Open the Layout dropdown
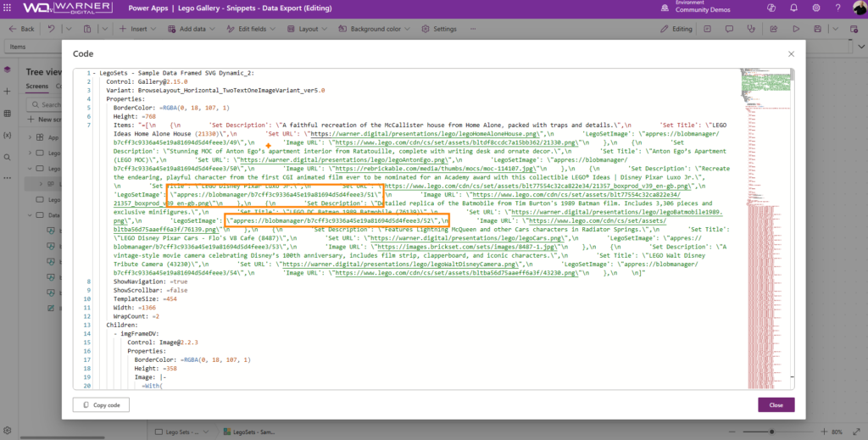Screen dimensions: 868x440 [x=306, y=29]
